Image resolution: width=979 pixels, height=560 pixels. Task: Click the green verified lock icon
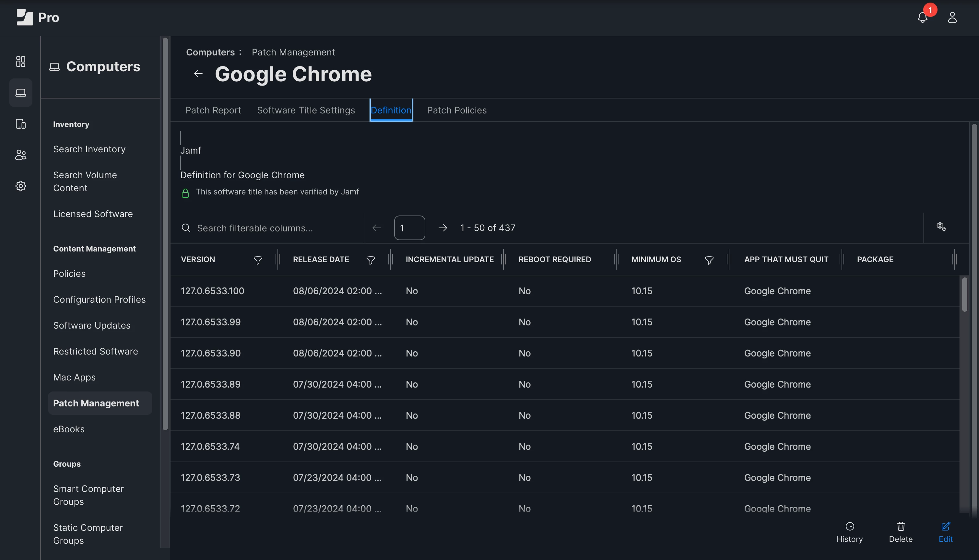tap(185, 193)
